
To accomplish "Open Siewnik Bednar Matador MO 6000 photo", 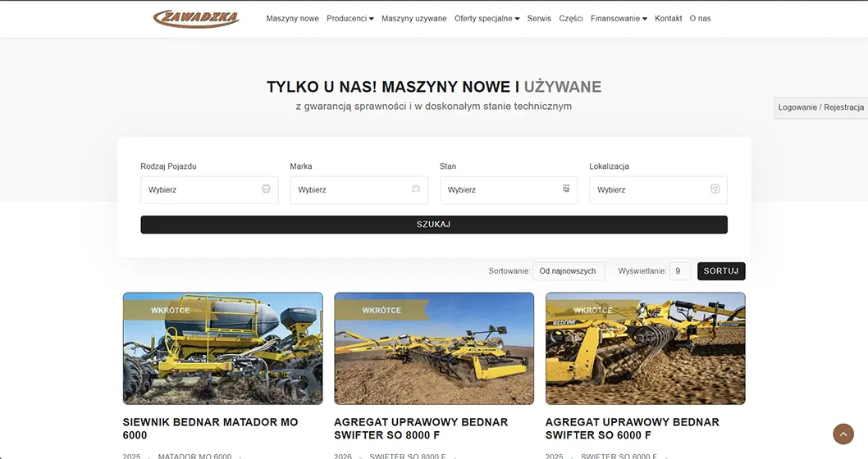I will click(222, 348).
